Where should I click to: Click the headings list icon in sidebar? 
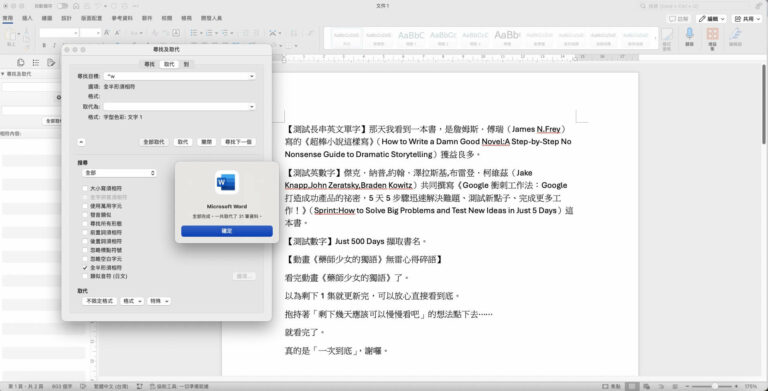click(x=36, y=63)
